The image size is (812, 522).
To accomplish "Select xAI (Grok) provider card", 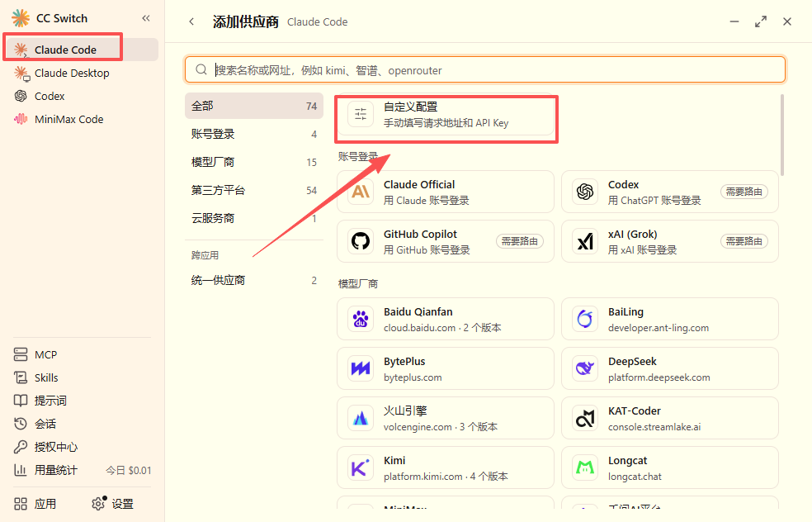I will (670, 241).
